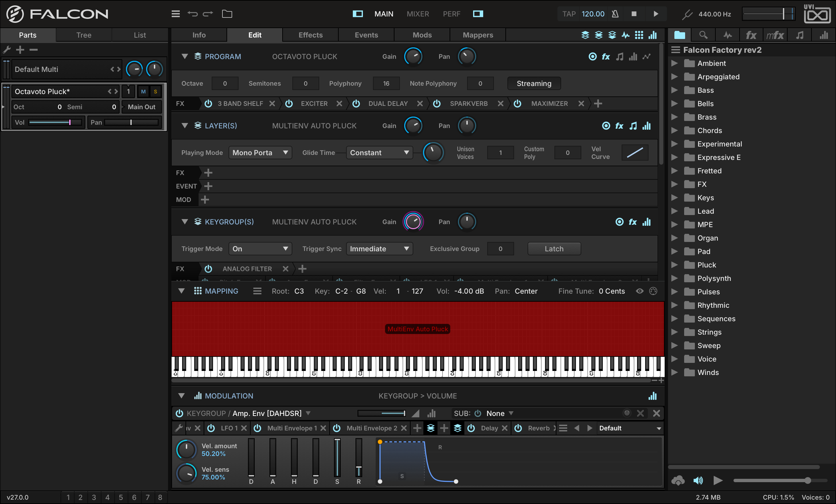Bypass the Maximizer effect
Screen dimensions: 836x504
(x=517, y=103)
